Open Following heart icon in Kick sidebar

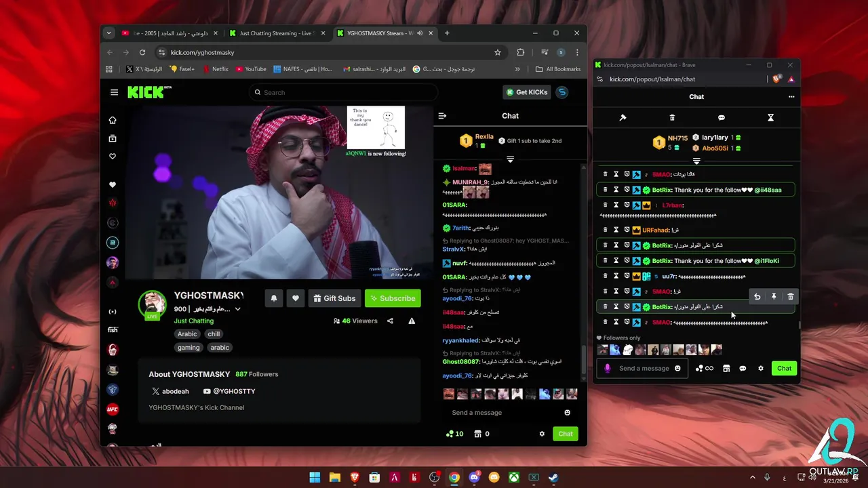[x=113, y=156]
